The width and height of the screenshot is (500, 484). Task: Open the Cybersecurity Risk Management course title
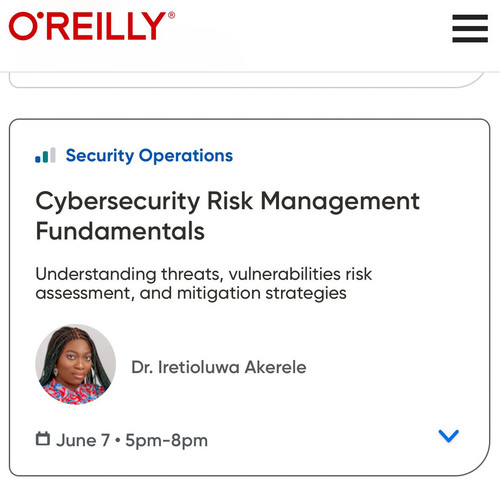pyautogui.click(x=227, y=216)
